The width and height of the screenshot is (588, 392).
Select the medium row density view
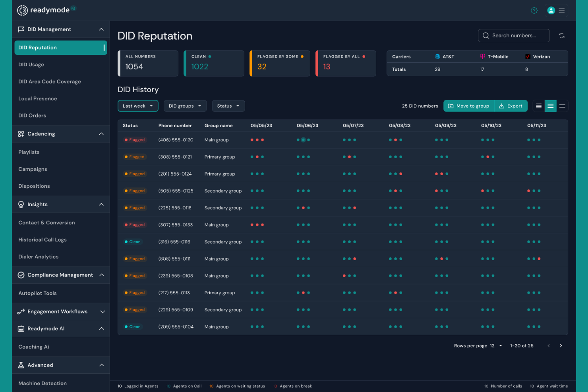[550, 106]
